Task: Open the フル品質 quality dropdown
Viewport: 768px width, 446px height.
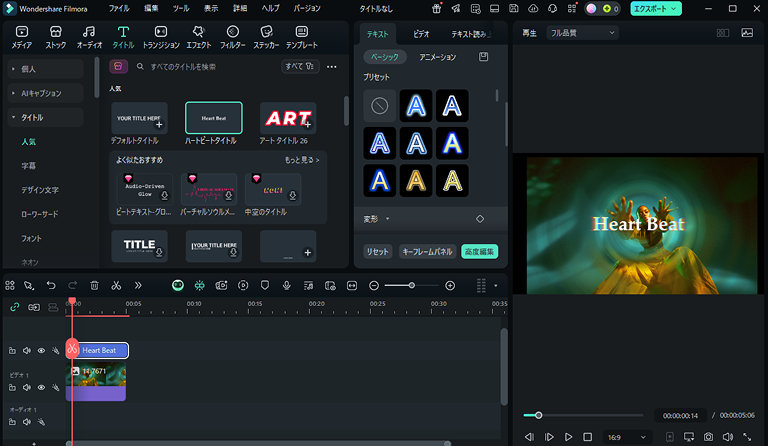Action: tap(582, 33)
